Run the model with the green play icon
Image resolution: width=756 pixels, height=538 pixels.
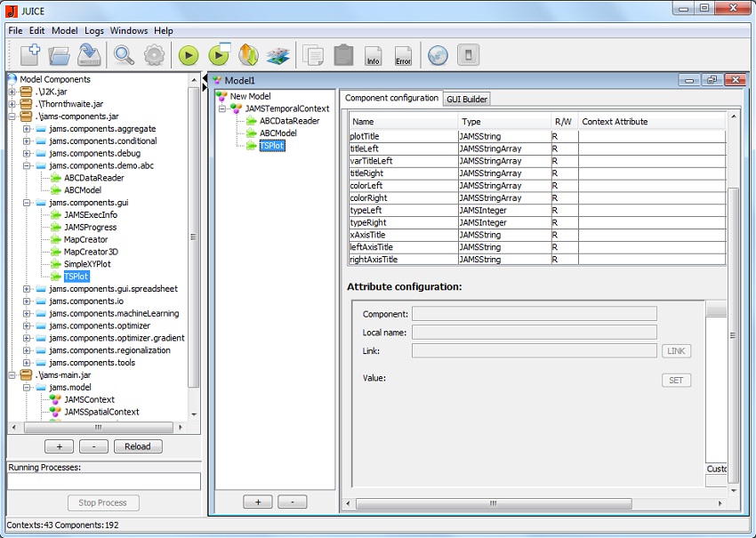[188, 55]
